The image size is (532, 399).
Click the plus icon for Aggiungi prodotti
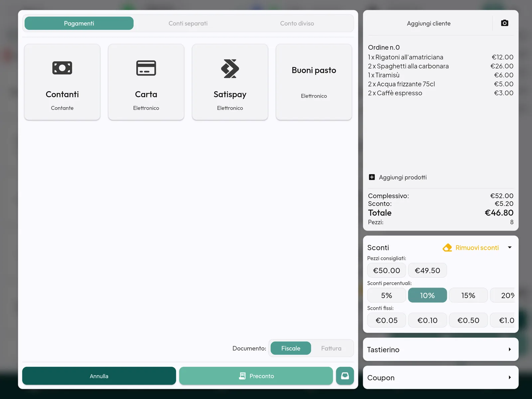[372, 177]
